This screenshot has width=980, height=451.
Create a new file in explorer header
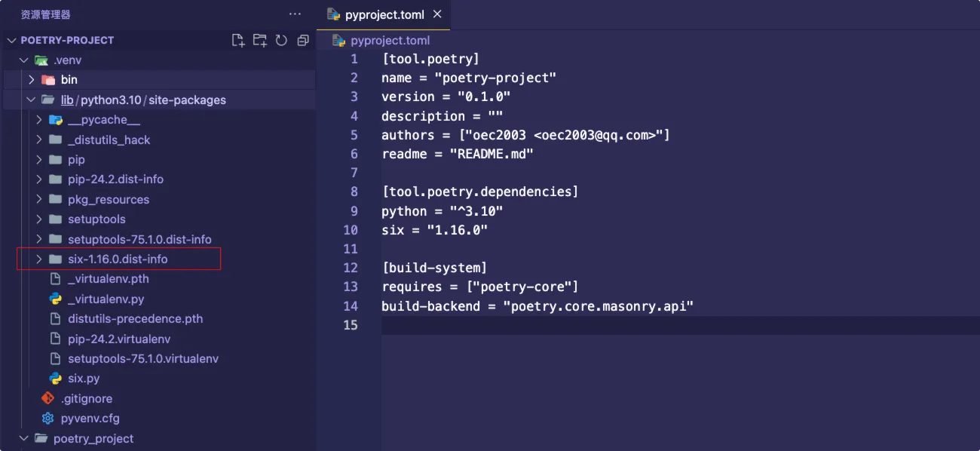tap(238, 40)
